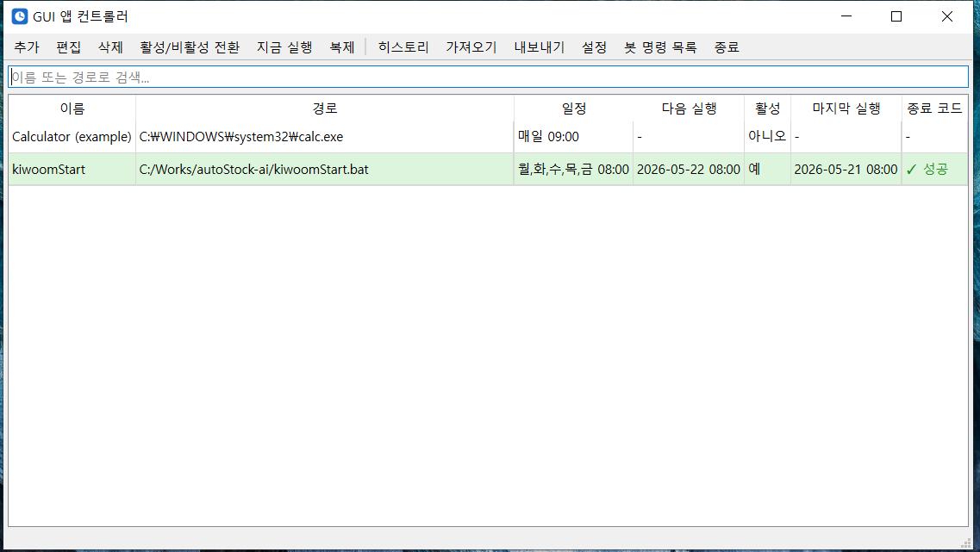The width and height of the screenshot is (980, 552).
Task: Sort by 마지막 실행 column header
Action: pos(846,109)
